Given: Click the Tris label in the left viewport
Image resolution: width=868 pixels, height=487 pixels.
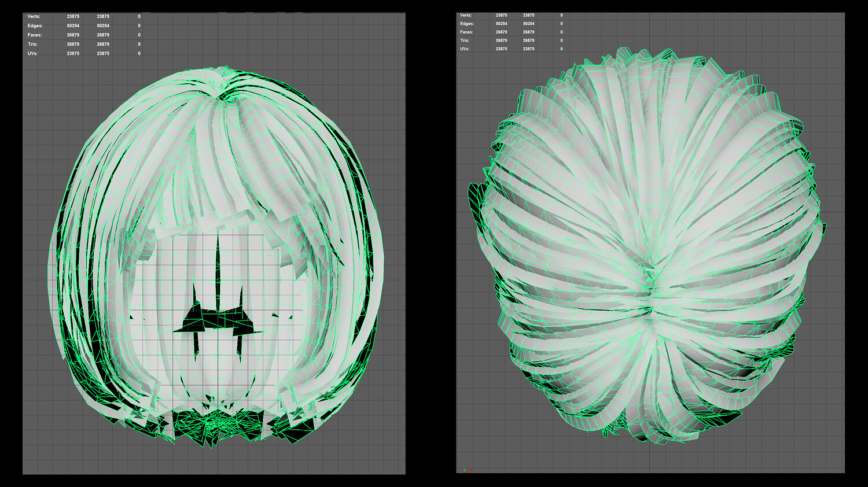Looking at the screenshot, I should [x=32, y=44].
